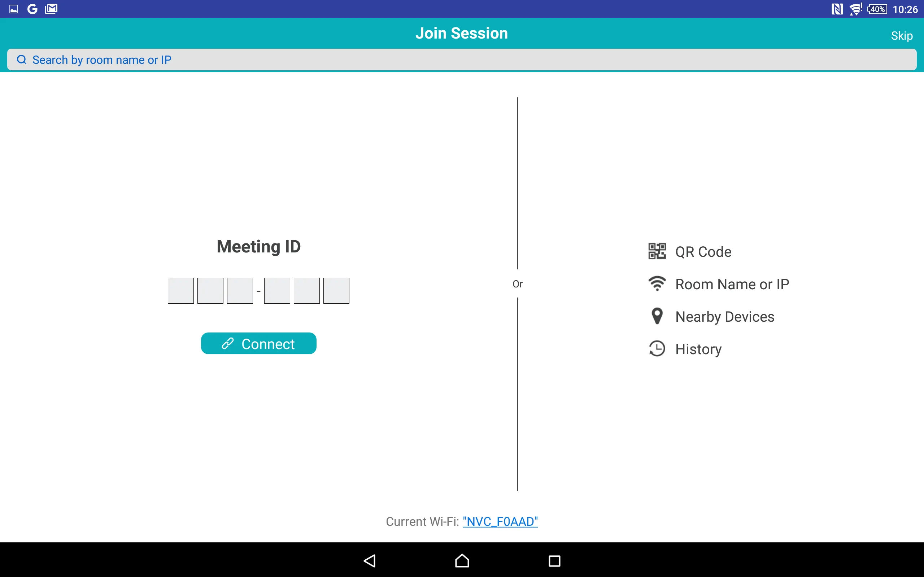Open the History clock icon

pos(657,349)
